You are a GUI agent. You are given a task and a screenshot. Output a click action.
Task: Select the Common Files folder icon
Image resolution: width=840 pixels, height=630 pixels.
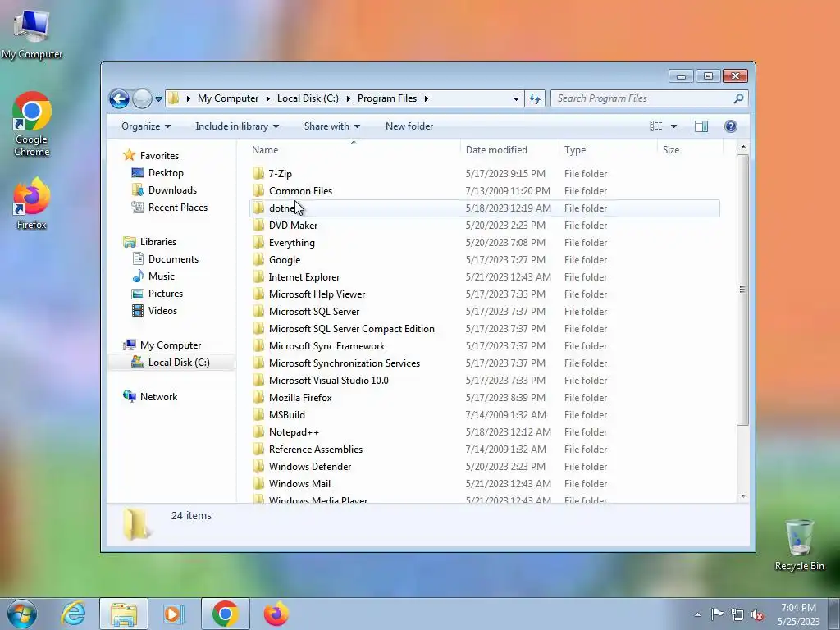(x=258, y=190)
